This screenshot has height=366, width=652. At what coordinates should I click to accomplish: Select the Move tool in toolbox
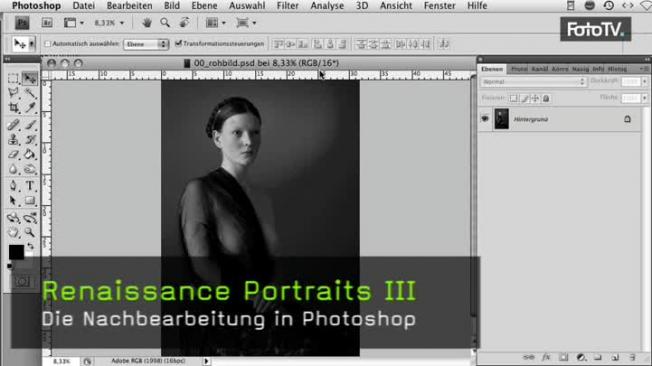tap(30, 78)
